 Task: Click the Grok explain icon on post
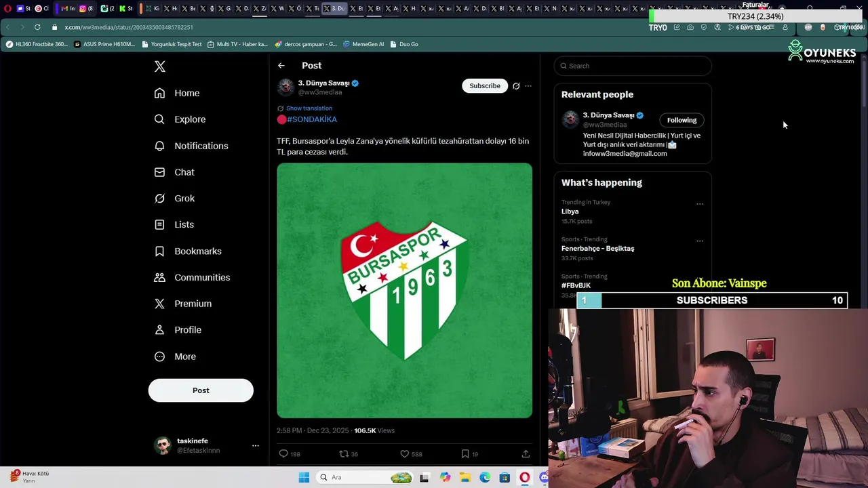pos(516,86)
